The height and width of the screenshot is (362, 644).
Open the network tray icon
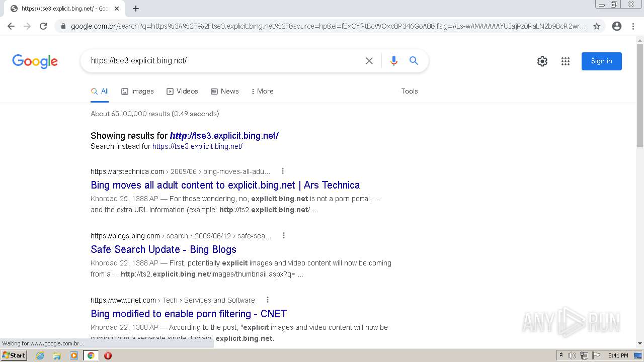[x=584, y=355]
